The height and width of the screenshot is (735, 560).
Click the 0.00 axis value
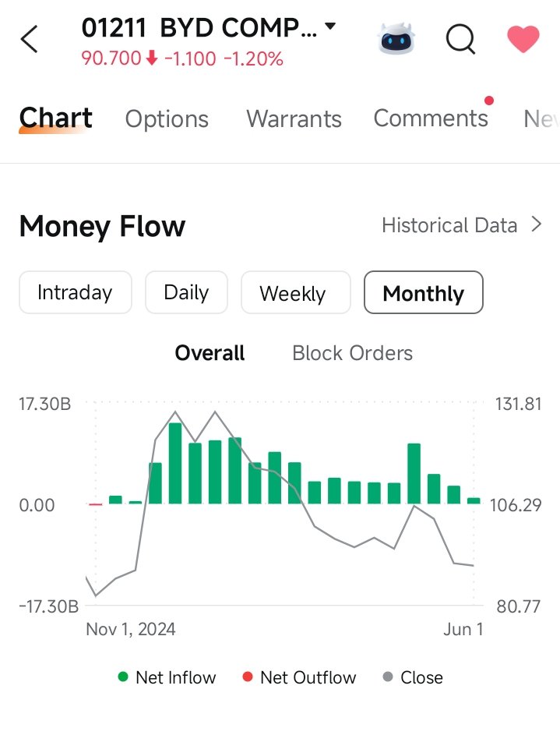point(37,505)
